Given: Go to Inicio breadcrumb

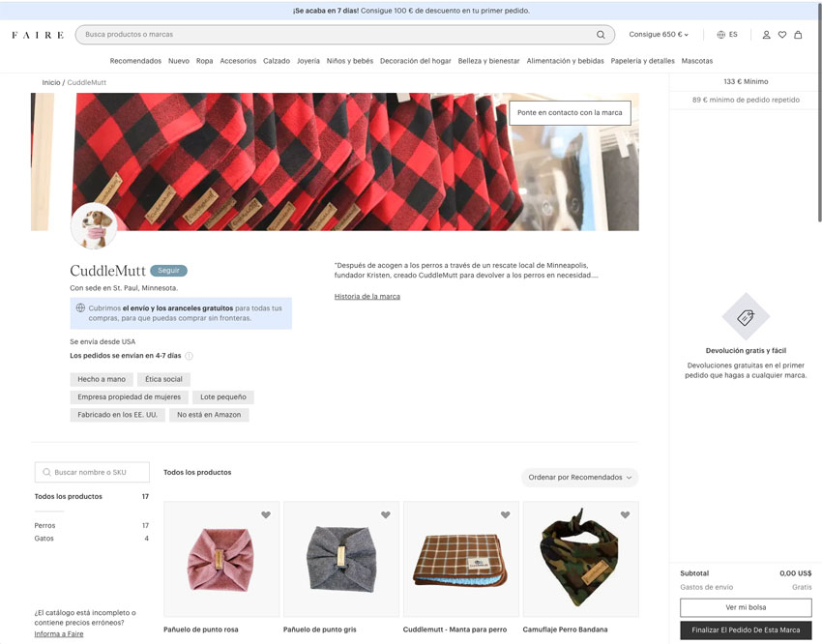Looking at the screenshot, I should coord(51,82).
